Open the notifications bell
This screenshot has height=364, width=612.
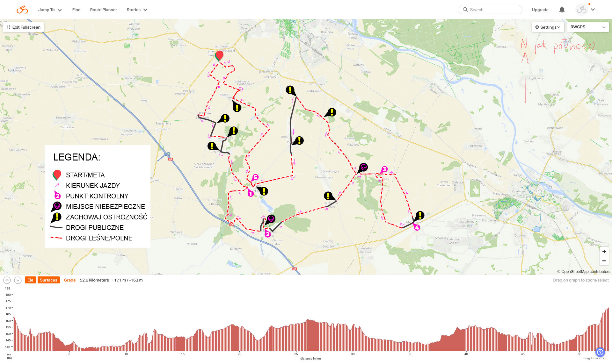click(x=562, y=10)
